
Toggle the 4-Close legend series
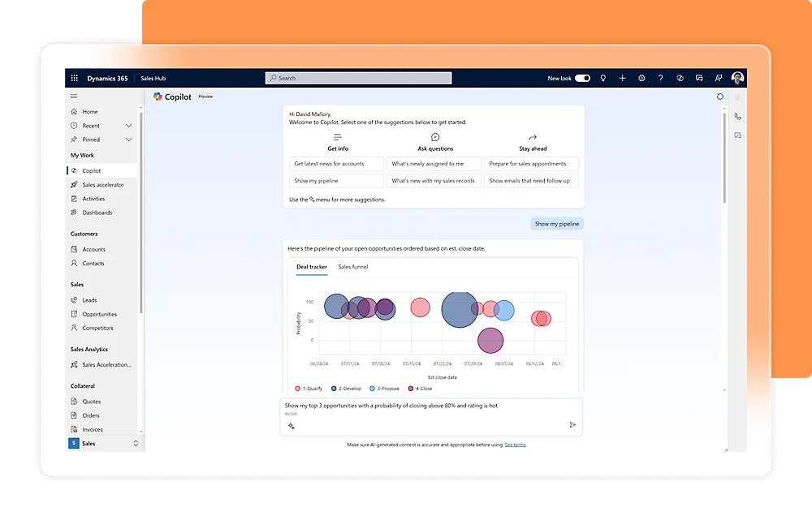click(421, 389)
